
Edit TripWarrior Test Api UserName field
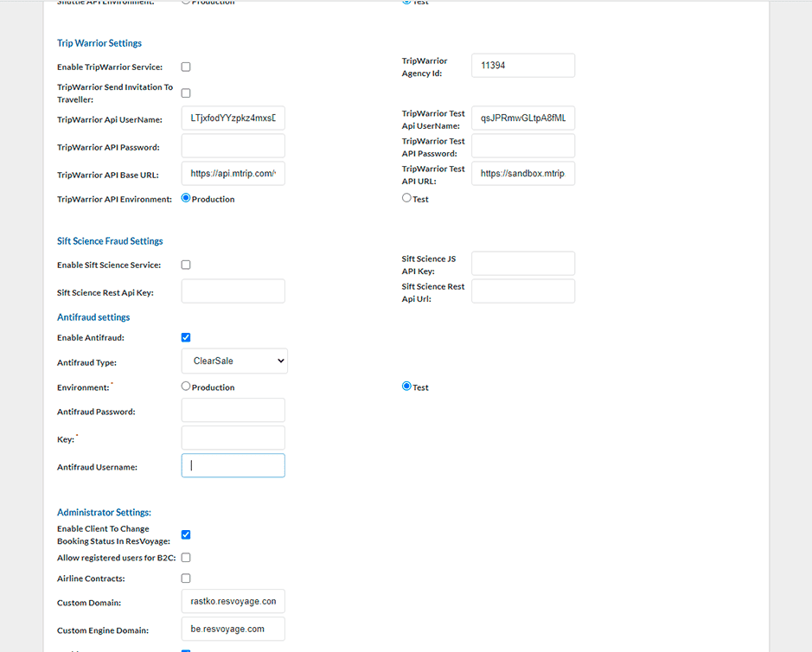click(523, 118)
